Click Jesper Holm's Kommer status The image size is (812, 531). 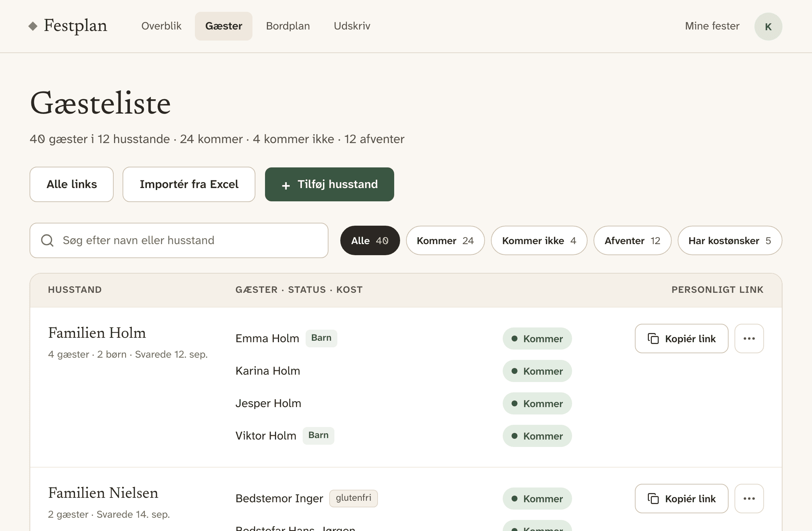537,403
